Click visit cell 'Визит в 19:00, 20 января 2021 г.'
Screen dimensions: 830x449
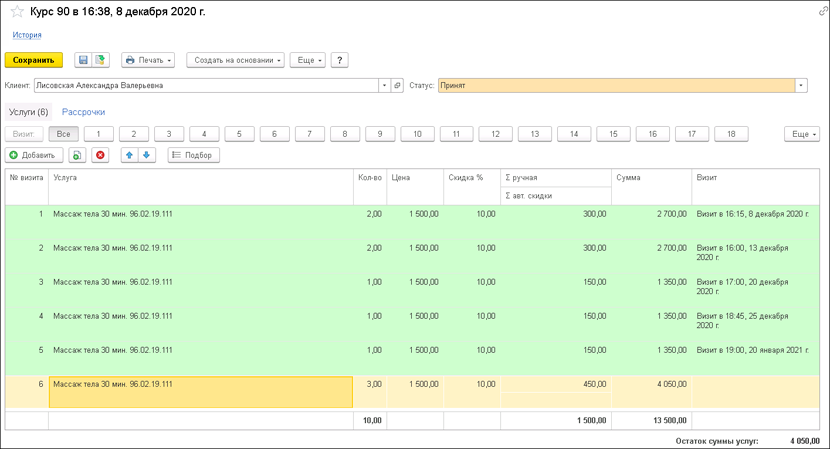pyautogui.click(x=755, y=358)
